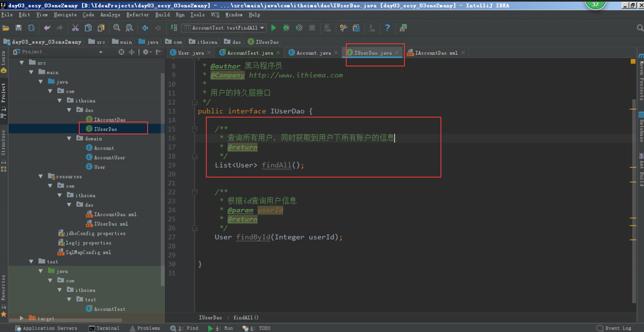Screen dimensions: 644x332
Task: Click the green Run button in toolbar
Action: pos(273,28)
